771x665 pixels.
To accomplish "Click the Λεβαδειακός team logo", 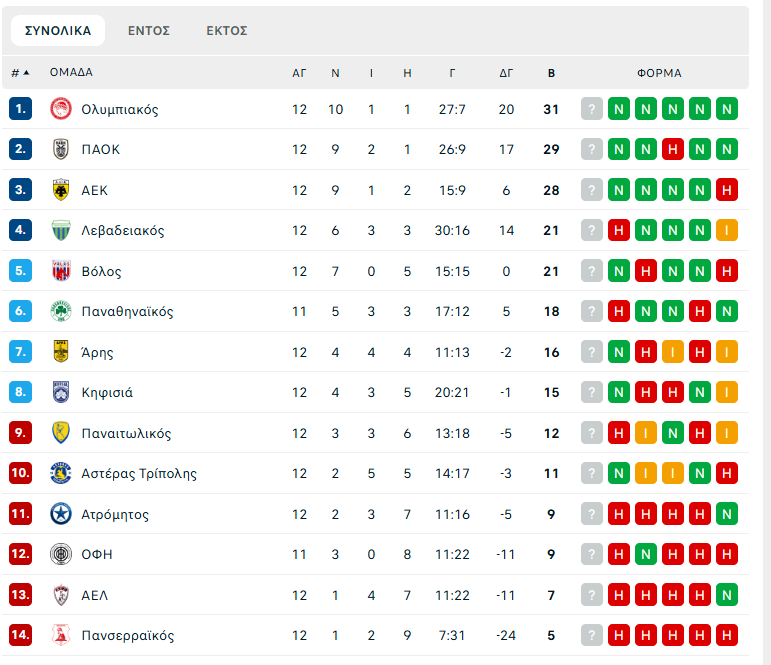I will tap(61, 230).
